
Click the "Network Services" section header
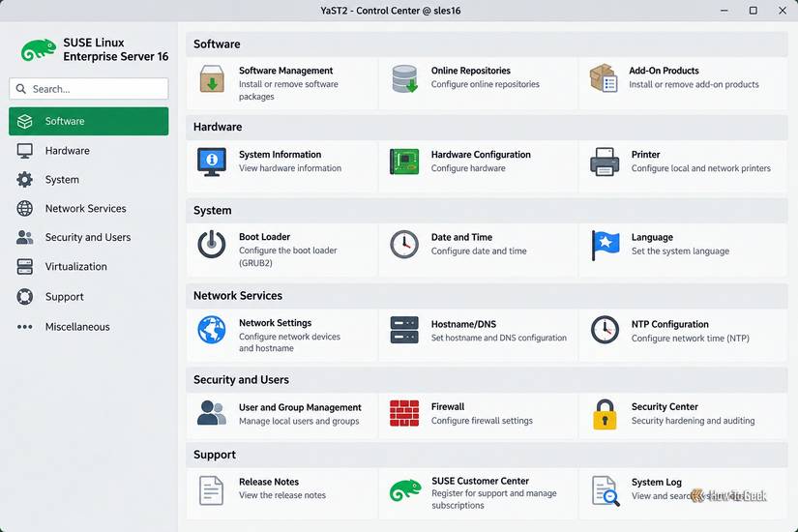pos(238,296)
